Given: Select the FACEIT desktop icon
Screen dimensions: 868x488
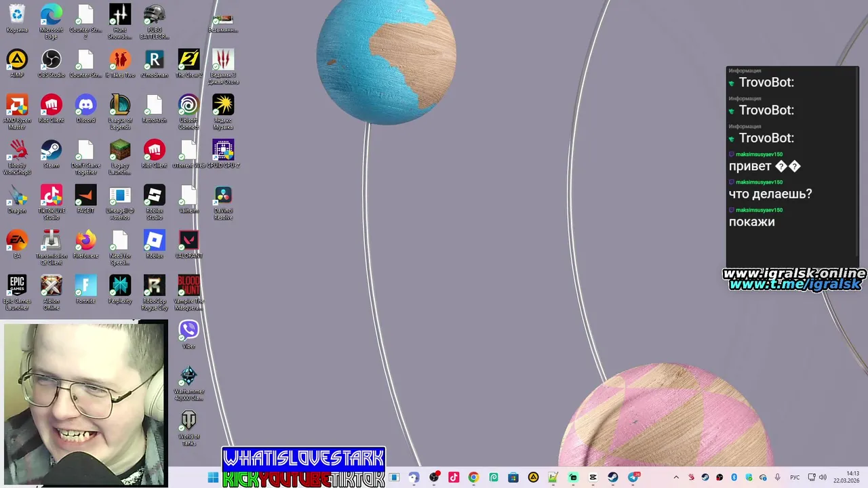Looking at the screenshot, I should coord(86,199).
